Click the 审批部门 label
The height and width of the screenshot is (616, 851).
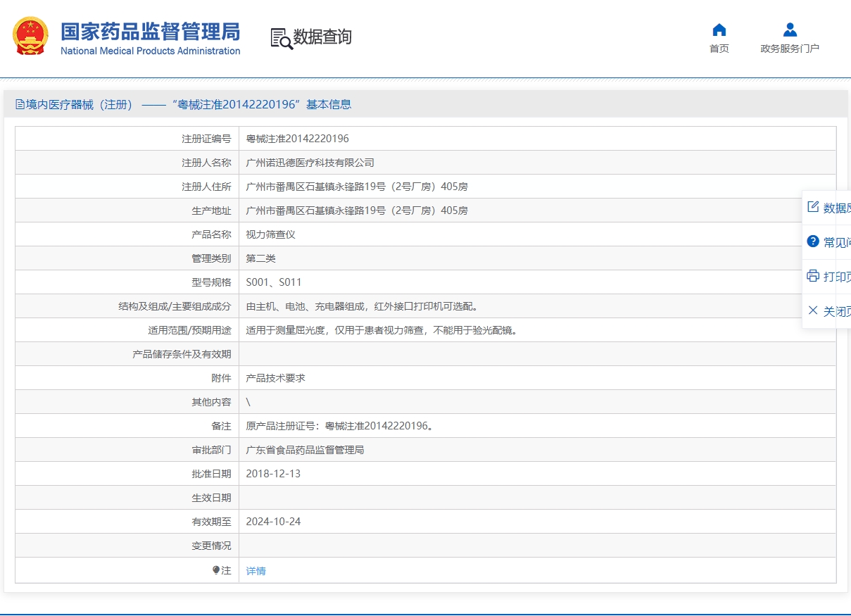pyautogui.click(x=212, y=450)
